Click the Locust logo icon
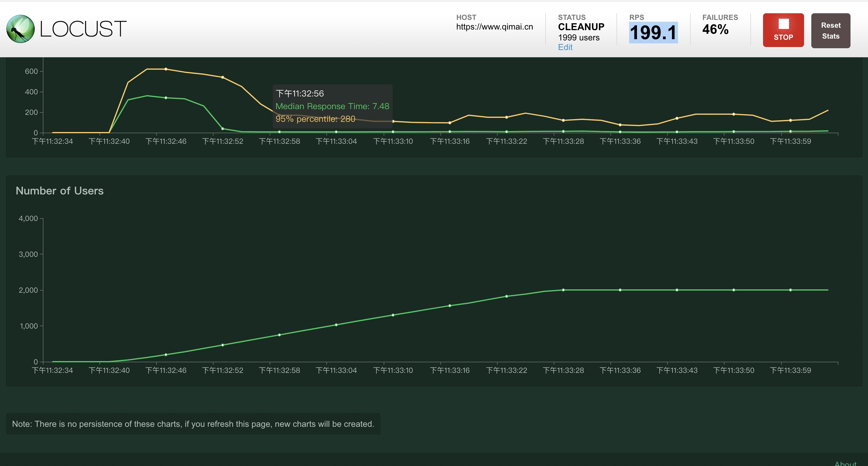This screenshot has height=466, width=868. (21, 29)
